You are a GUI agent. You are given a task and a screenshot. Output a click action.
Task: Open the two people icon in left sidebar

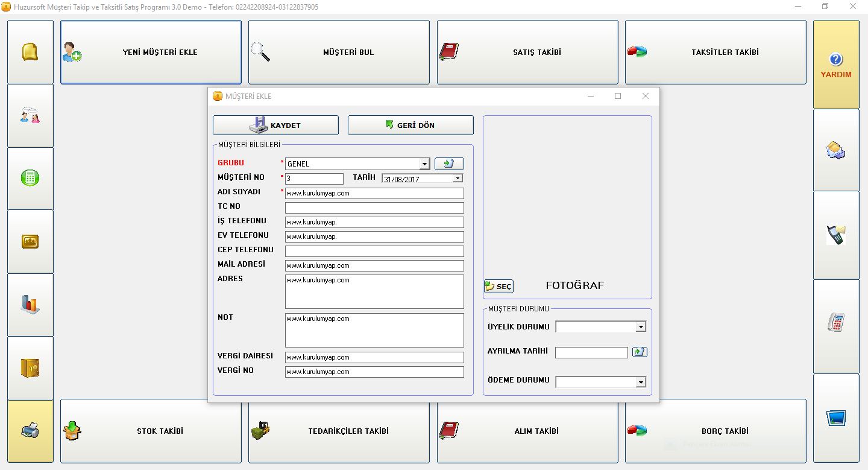coord(30,115)
